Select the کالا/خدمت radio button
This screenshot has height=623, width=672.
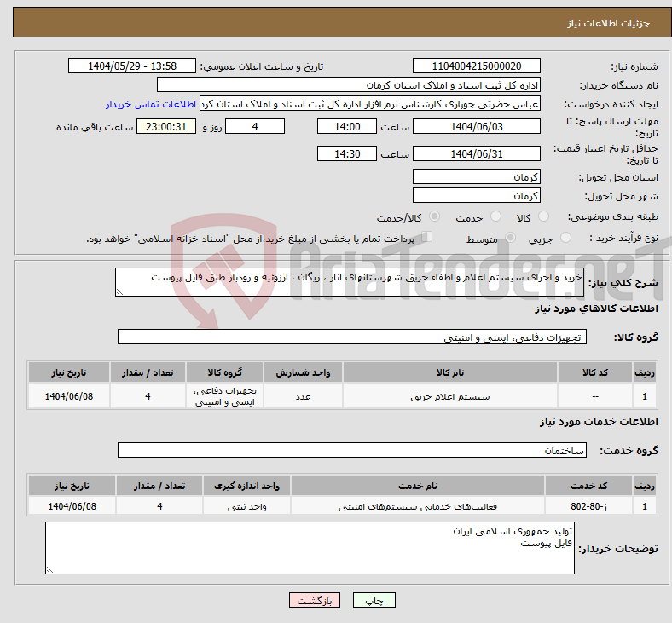point(434,216)
